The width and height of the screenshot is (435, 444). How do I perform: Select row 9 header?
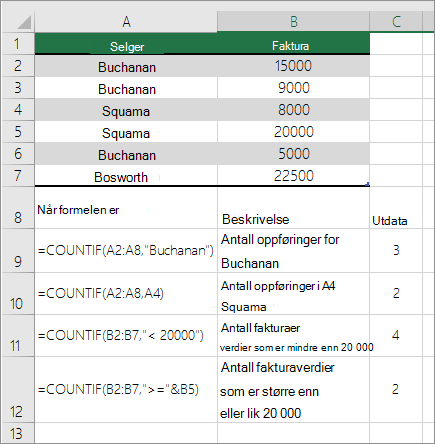tap(18, 251)
